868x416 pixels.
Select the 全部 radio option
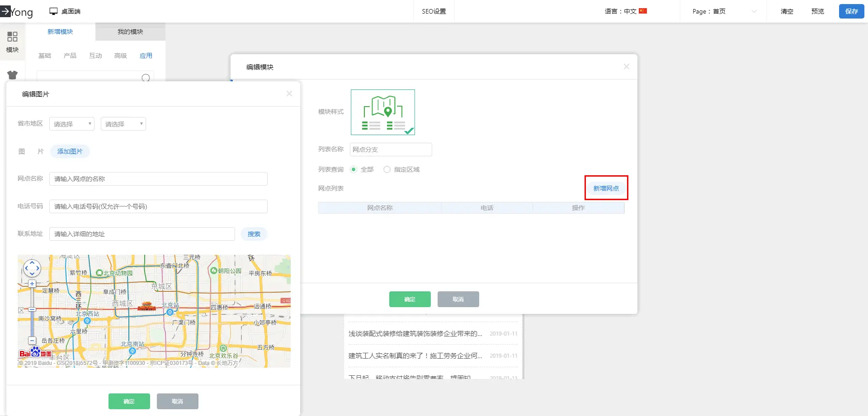coord(354,169)
